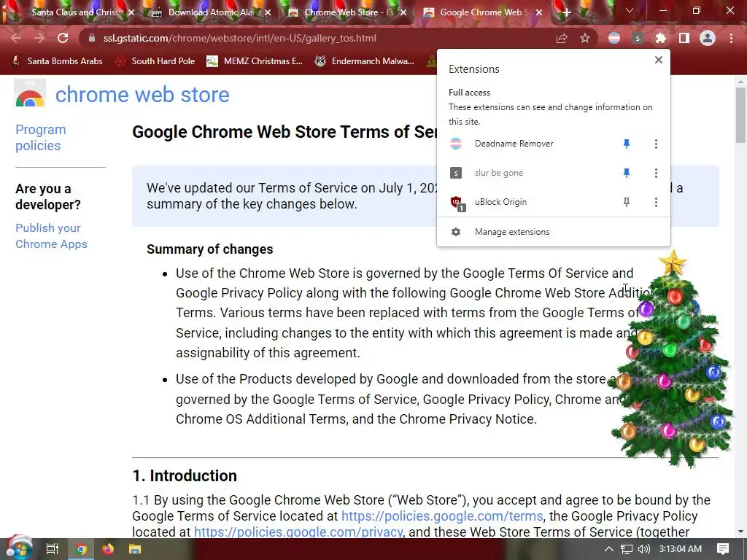Bookmark this tab with star icon
This screenshot has width=747, height=560.
585,38
